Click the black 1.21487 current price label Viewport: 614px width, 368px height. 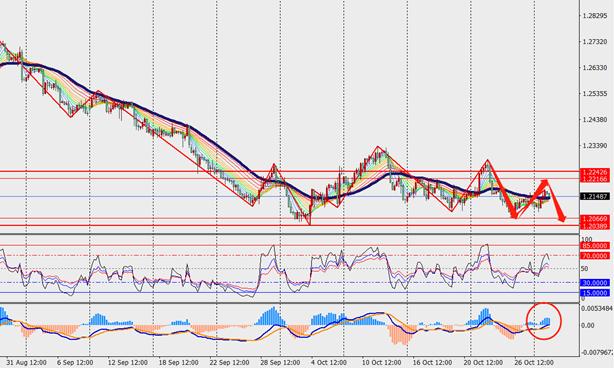tap(595, 197)
